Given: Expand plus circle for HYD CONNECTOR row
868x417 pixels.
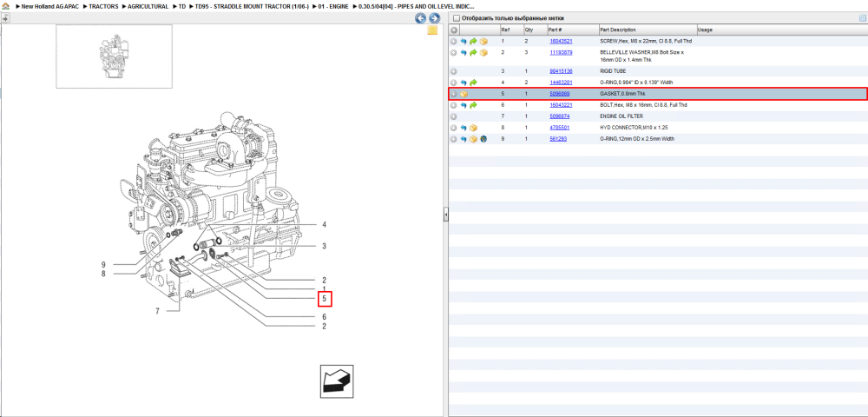Looking at the screenshot, I should coord(454,128).
